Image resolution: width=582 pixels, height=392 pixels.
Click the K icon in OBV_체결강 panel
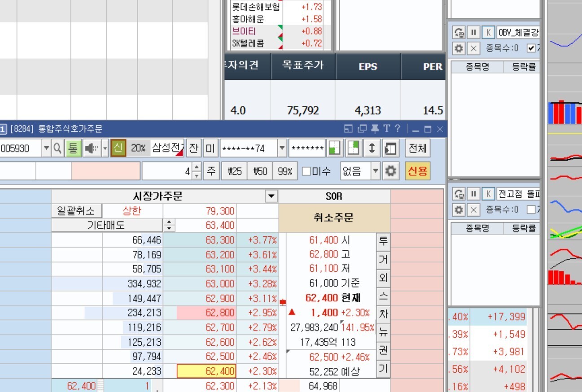point(488,33)
